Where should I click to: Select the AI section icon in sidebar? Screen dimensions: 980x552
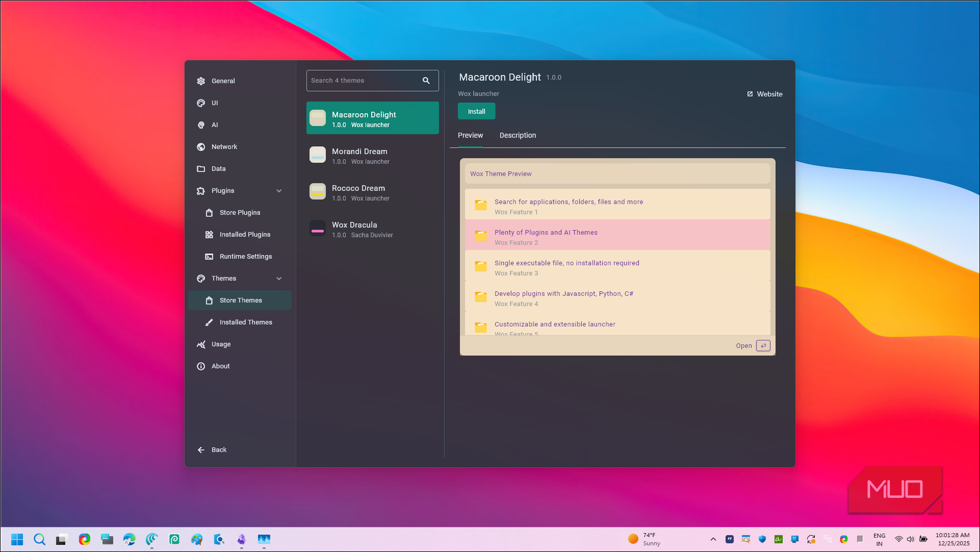(201, 125)
